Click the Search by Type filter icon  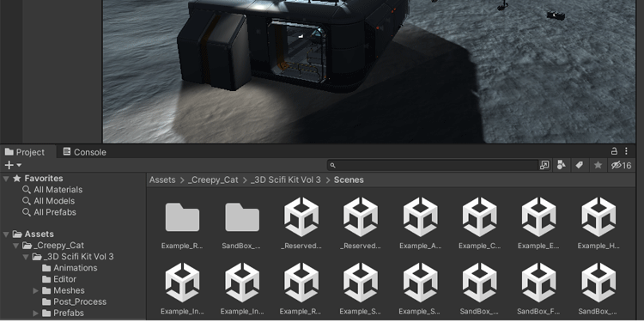(x=561, y=165)
